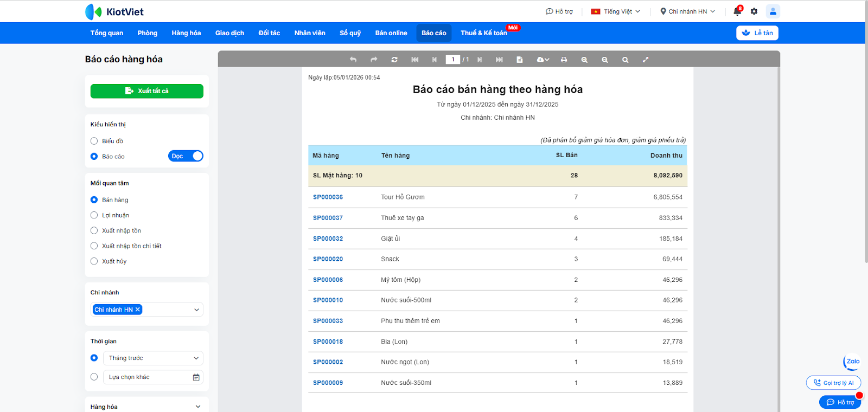Open the Zalo chat icon
The width and height of the screenshot is (868, 412).
point(852,362)
